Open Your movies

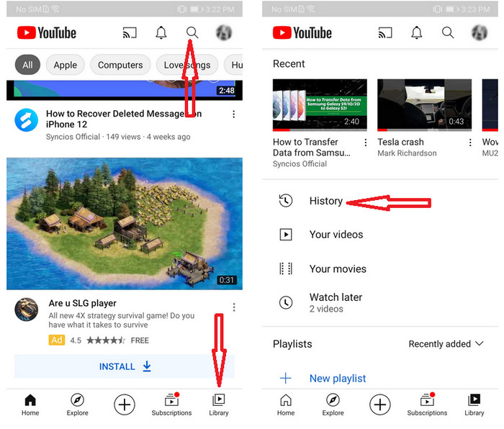click(380, 268)
